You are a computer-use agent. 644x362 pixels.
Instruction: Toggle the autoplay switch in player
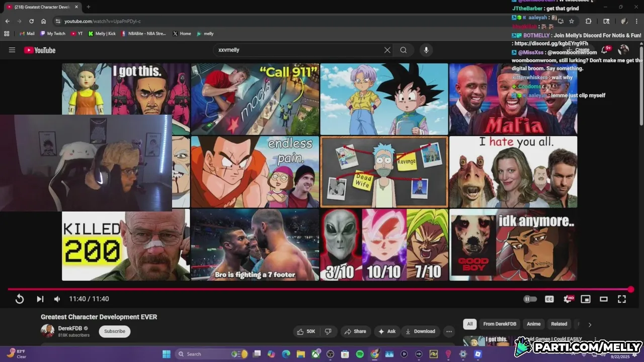(530, 299)
